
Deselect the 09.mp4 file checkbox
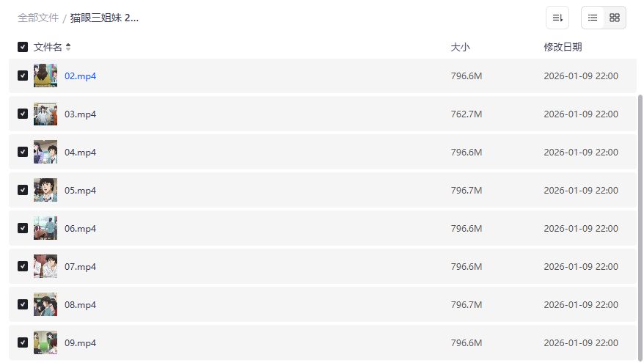(23, 342)
